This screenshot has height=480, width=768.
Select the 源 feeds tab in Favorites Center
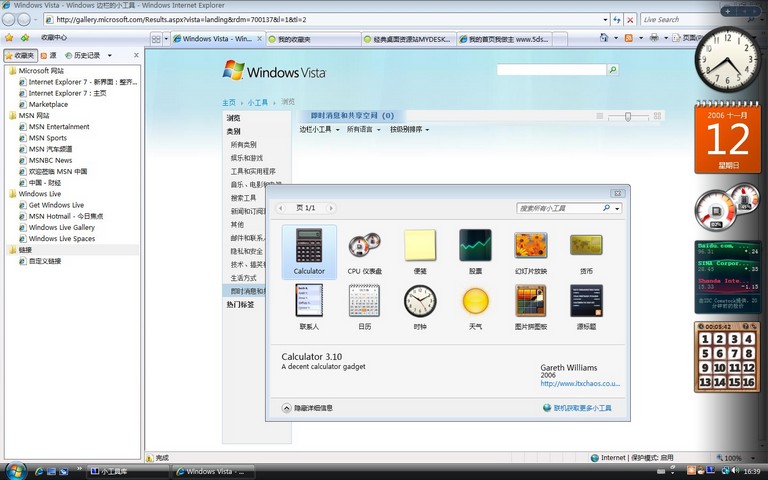coord(48,55)
